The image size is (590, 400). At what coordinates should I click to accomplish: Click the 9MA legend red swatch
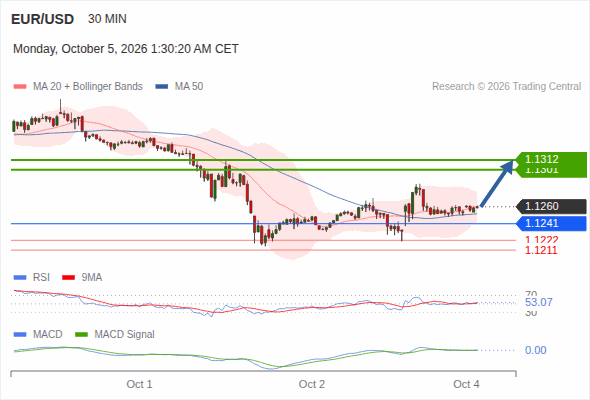(x=68, y=278)
